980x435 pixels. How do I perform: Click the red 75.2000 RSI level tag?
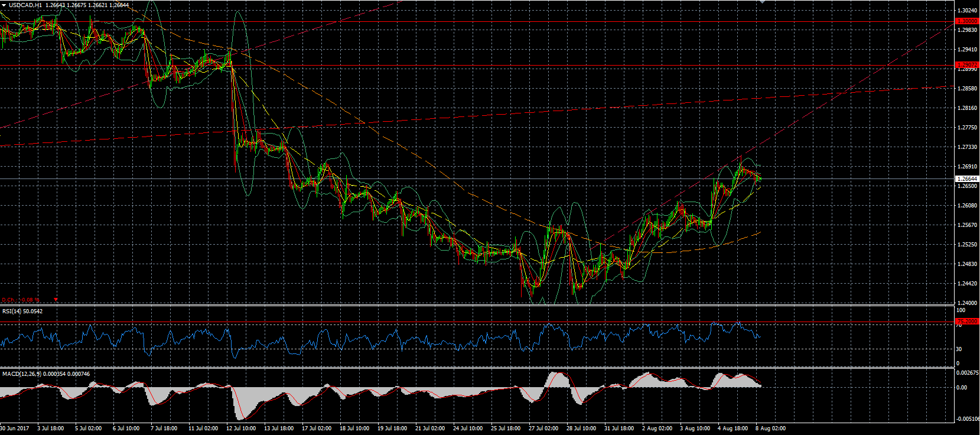click(967, 322)
